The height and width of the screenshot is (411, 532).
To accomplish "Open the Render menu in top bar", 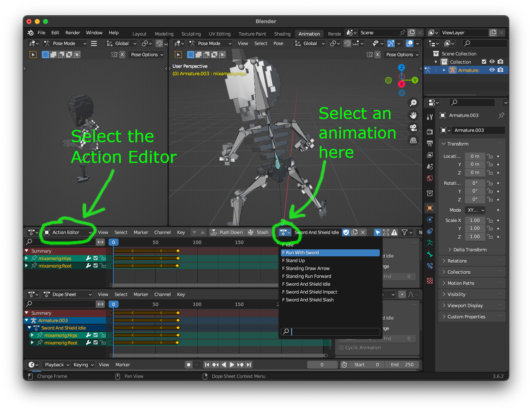I will 73,33.
